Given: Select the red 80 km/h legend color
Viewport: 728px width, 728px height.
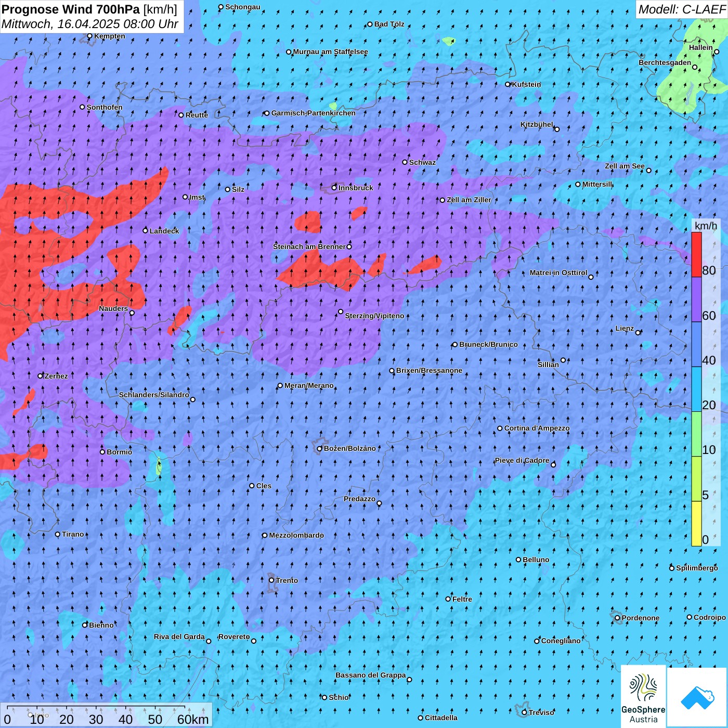Looking at the screenshot, I should [696, 254].
